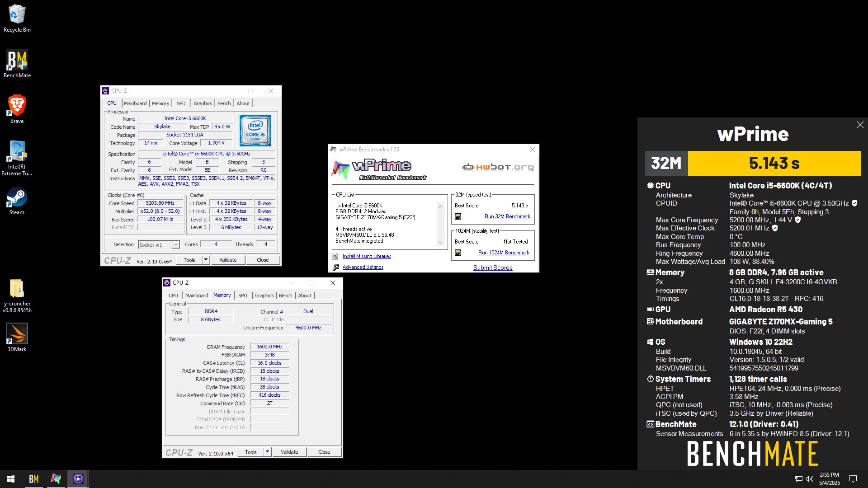868x488 pixels.
Task: Click verification shield beside Max Core Frequency
Action: [798, 220]
